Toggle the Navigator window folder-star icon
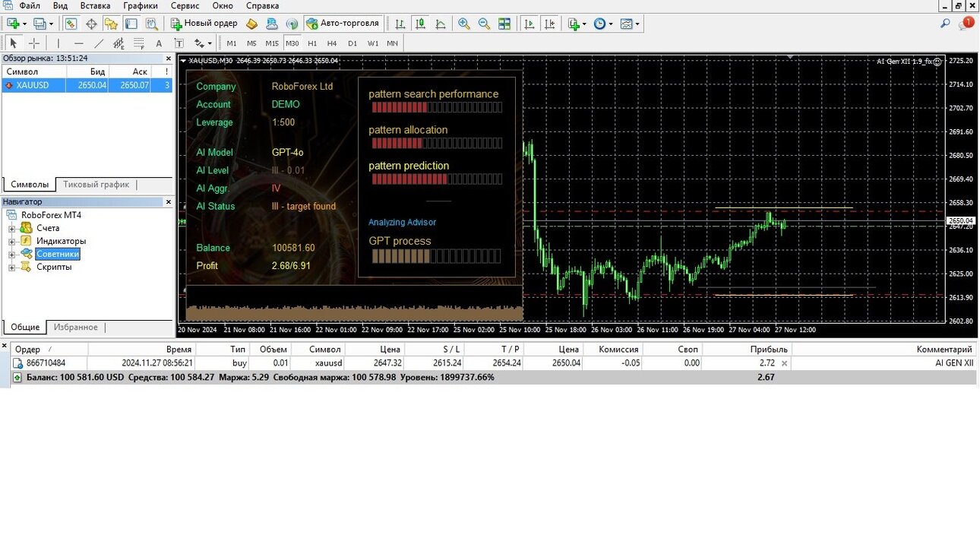This screenshot has width=980, height=551. coord(111,24)
